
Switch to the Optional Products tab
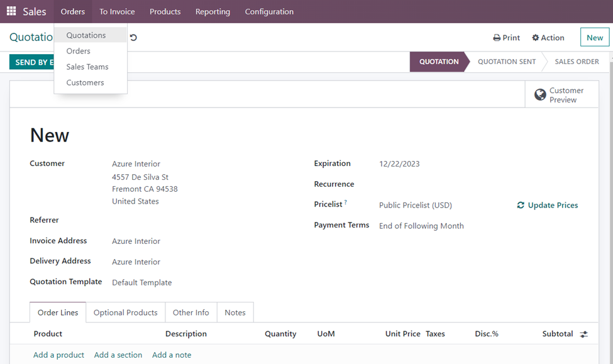pos(125,312)
